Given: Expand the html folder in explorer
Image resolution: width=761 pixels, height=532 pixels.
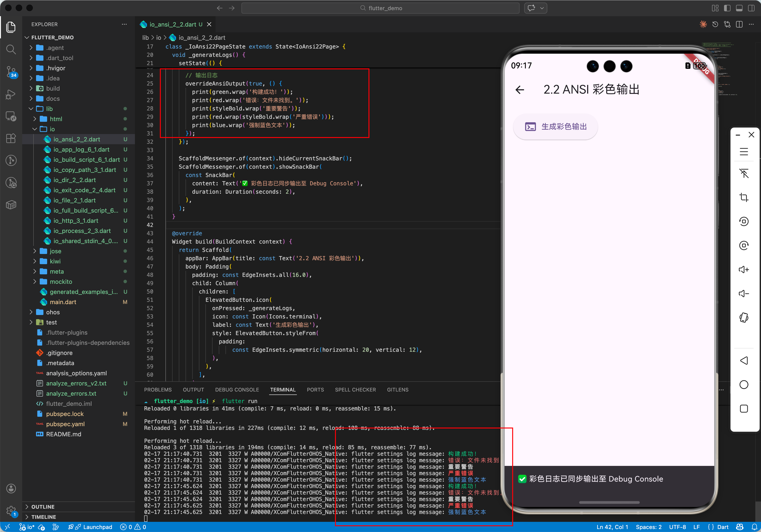Looking at the screenshot, I should [x=56, y=119].
